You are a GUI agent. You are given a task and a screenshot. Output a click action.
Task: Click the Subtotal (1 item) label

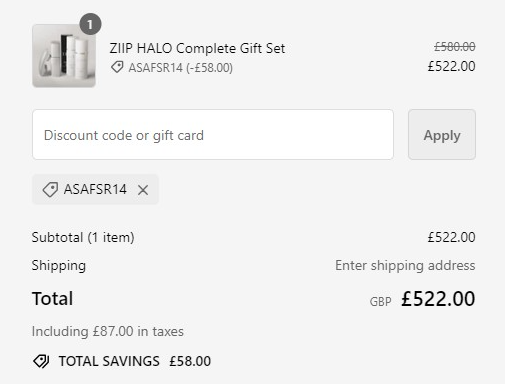(x=83, y=237)
